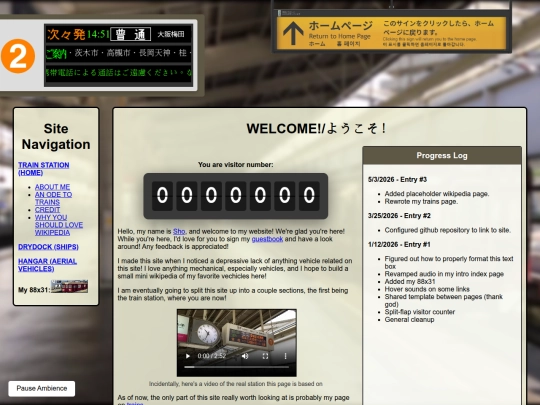Visit HANGAR (AERIAL VEHICLES) section
The height and width of the screenshot is (405, 540).
47,265
